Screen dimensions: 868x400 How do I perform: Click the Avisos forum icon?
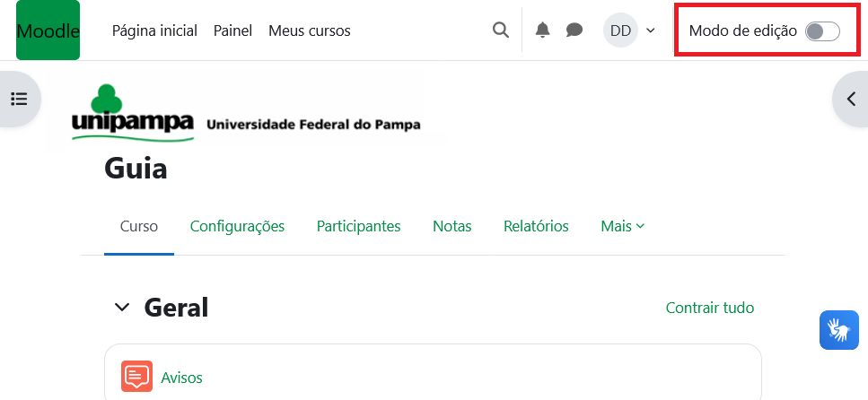136,378
